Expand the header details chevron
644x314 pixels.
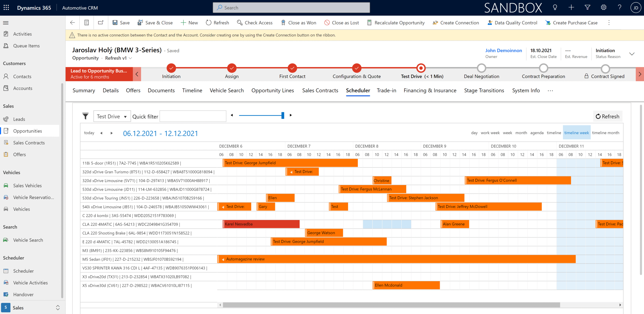coord(632,54)
